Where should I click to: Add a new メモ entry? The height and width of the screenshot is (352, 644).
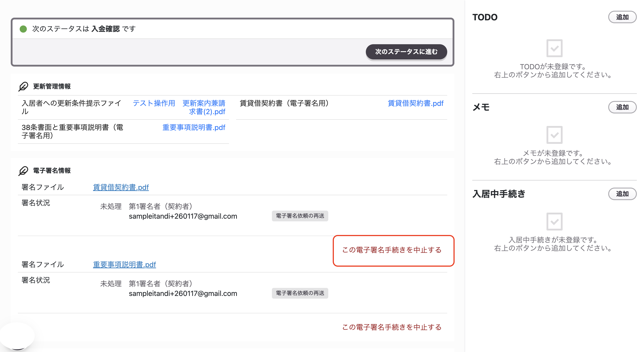(622, 107)
